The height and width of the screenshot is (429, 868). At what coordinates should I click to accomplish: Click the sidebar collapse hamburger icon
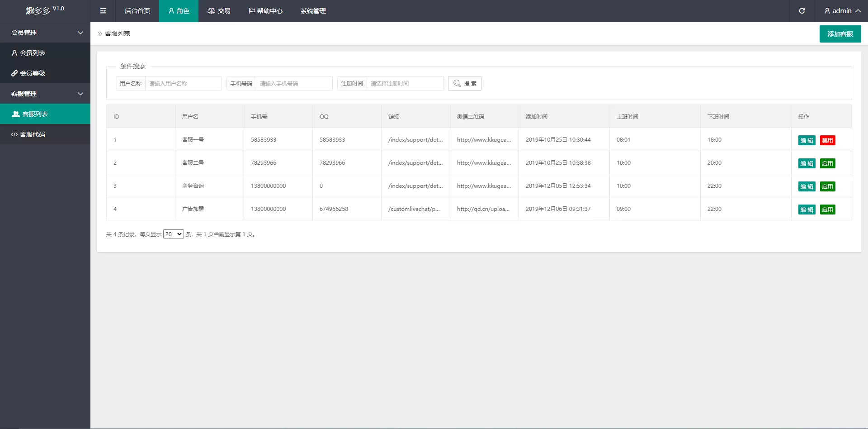[103, 11]
